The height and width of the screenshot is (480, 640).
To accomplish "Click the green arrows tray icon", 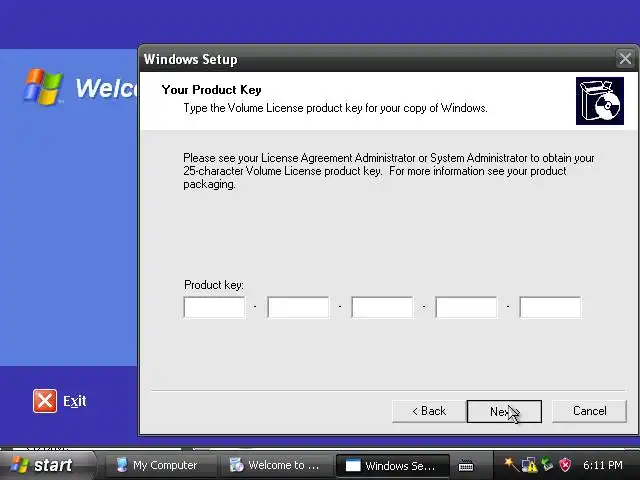I will (547, 464).
